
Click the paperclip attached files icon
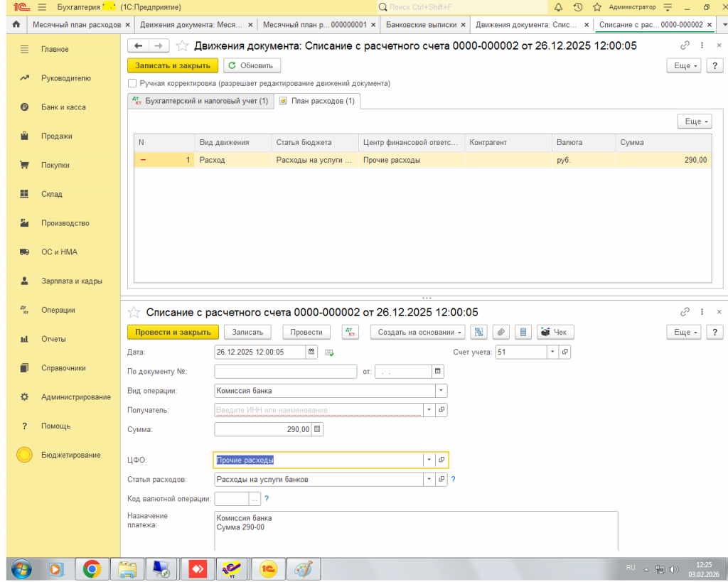coord(501,332)
